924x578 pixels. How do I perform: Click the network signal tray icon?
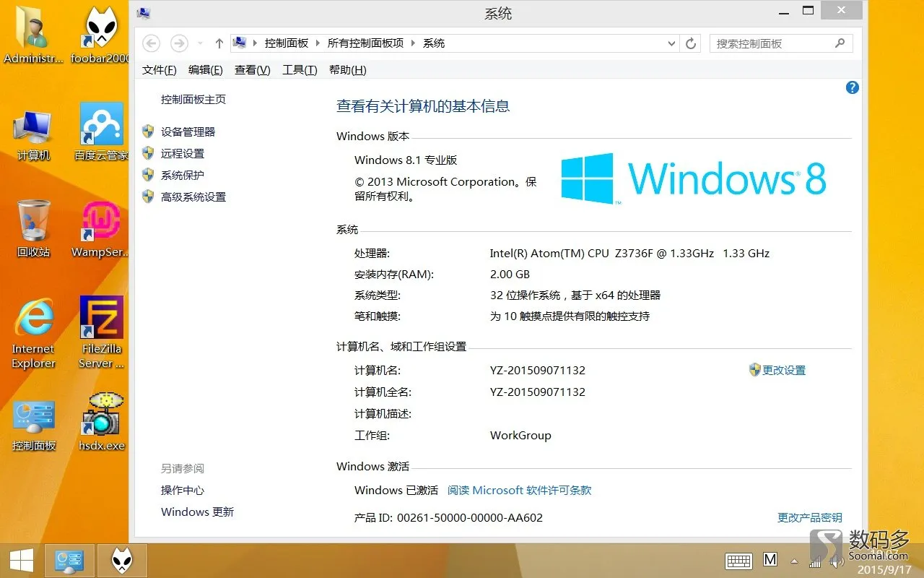point(816,561)
